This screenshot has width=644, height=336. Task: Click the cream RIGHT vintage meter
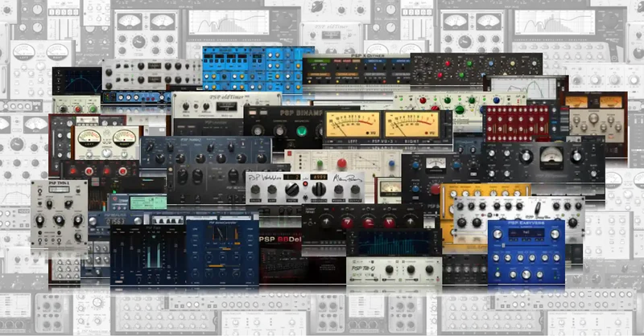pos(124,140)
